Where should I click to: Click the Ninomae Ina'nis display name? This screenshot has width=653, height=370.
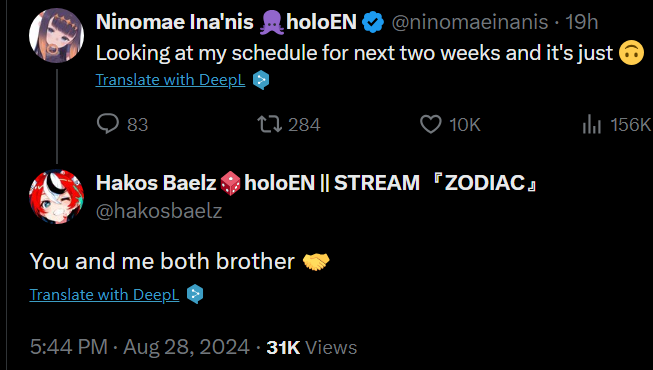point(175,22)
